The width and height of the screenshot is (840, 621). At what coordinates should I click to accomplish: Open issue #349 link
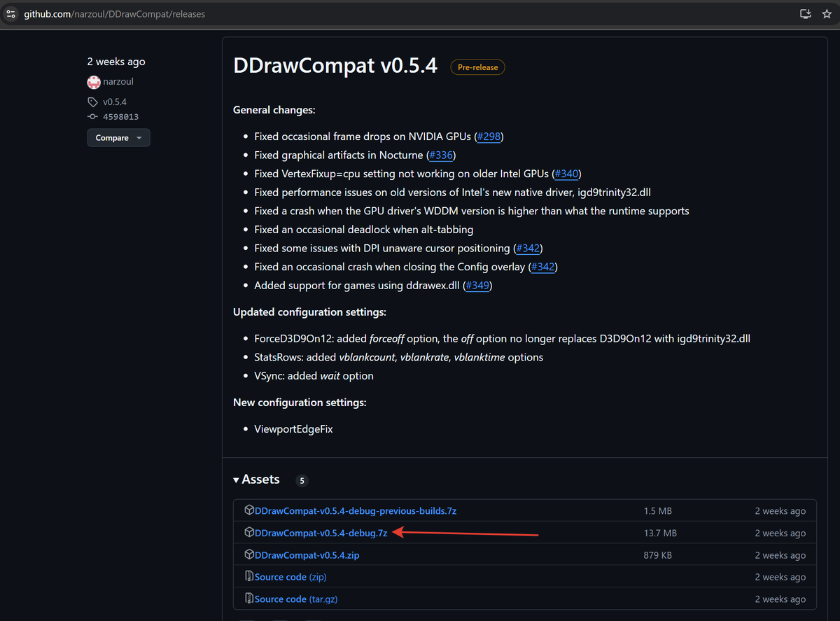click(x=477, y=286)
